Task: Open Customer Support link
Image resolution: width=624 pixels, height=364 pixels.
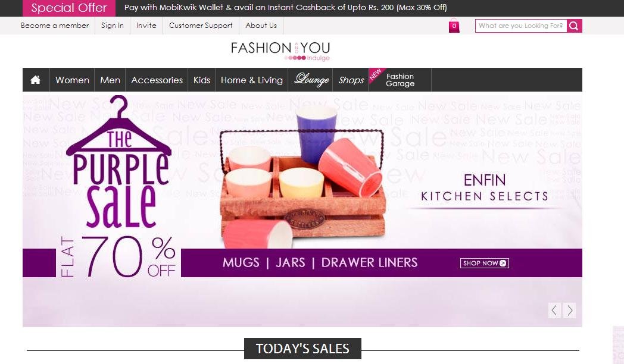Action: pos(201,26)
